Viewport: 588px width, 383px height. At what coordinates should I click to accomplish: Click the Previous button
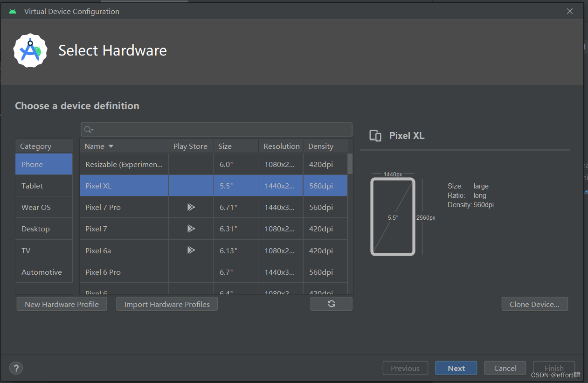[405, 368]
